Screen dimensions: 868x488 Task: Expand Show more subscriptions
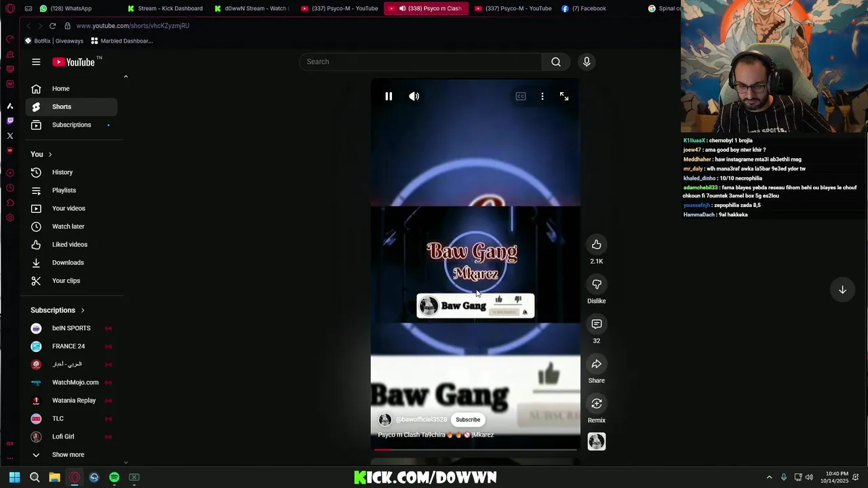pos(71,455)
